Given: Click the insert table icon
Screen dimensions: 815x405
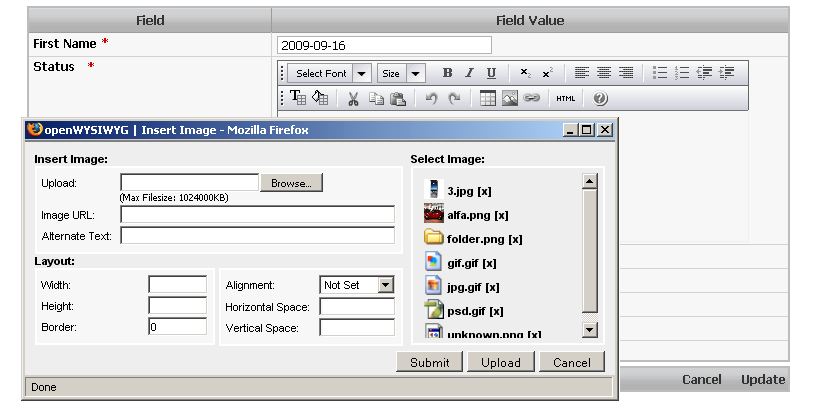Looking at the screenshot, I should [488, 98].
